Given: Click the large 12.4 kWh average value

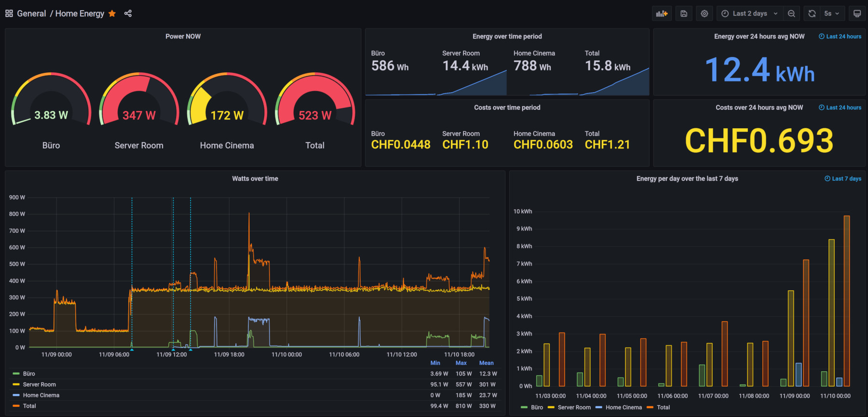Looking at the screenshot, I should (759, 70).
